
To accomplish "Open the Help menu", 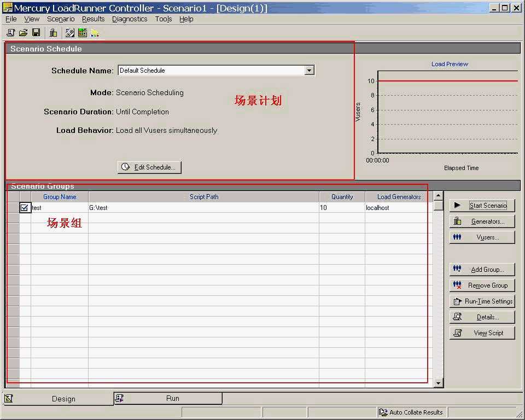I will point(186,19).
